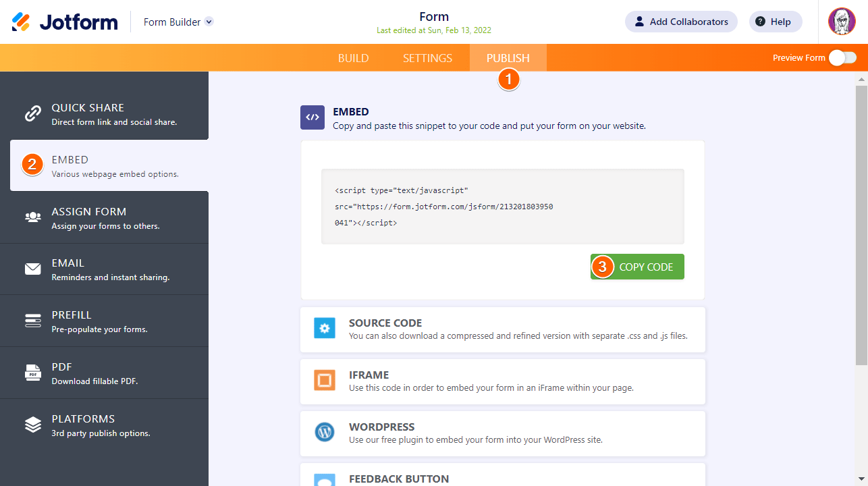Viewport: 868px width, 486px height.
Task: Switch to the PUBLISH tab
Action: pos(508,58)
